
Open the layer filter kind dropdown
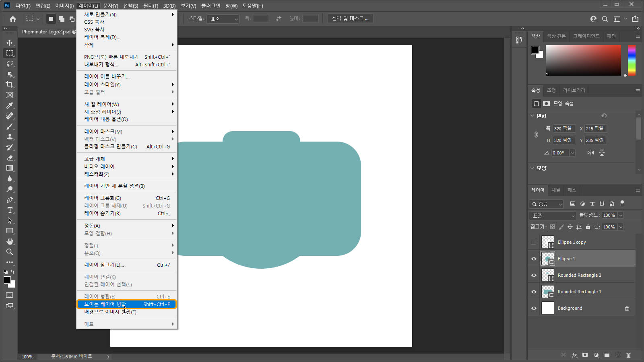(546, 204)
